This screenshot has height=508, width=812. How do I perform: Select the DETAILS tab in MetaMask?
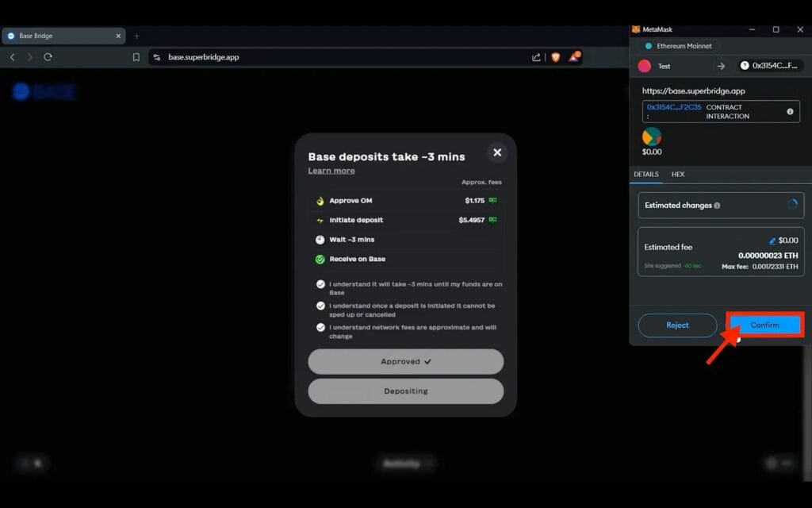(646, 174)
